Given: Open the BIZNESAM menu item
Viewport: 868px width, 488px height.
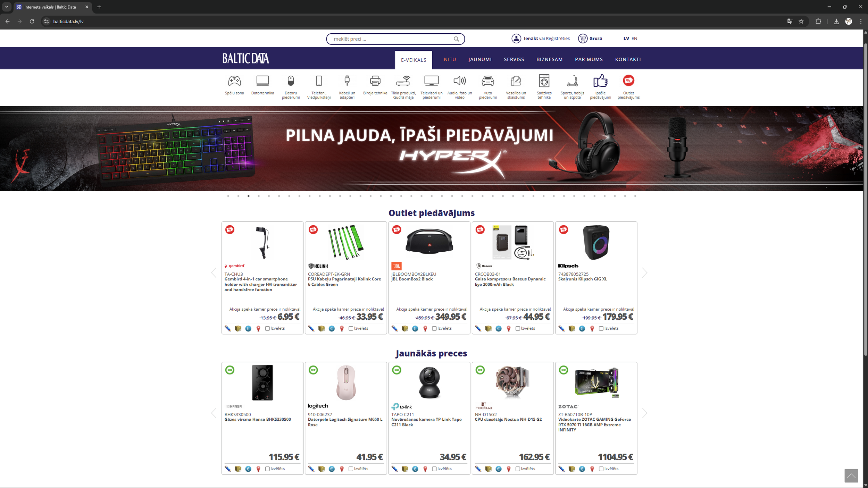Looking at the screenshot, I should [x=549, y=59].
